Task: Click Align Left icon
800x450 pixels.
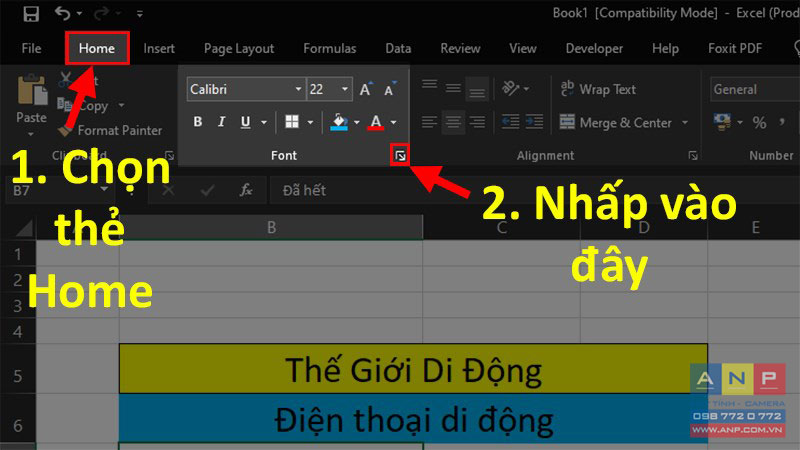Action: tap(430, 122)
